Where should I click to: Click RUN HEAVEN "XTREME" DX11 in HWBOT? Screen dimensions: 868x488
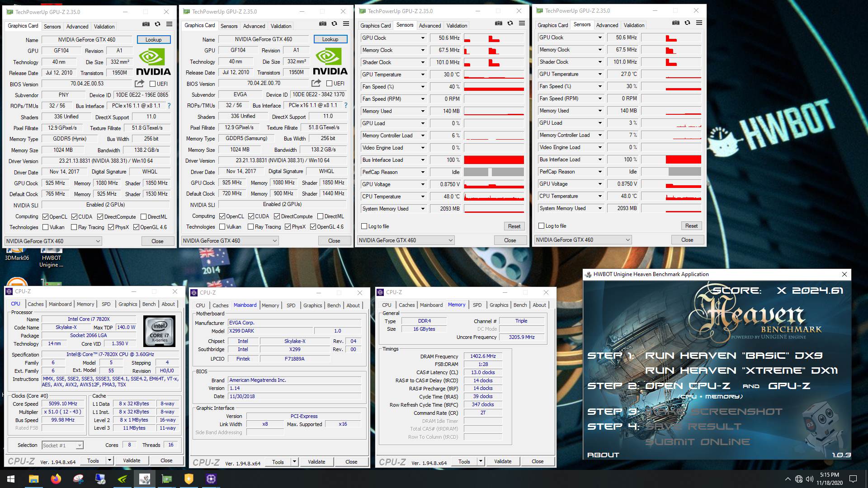[x=741, y=371]
